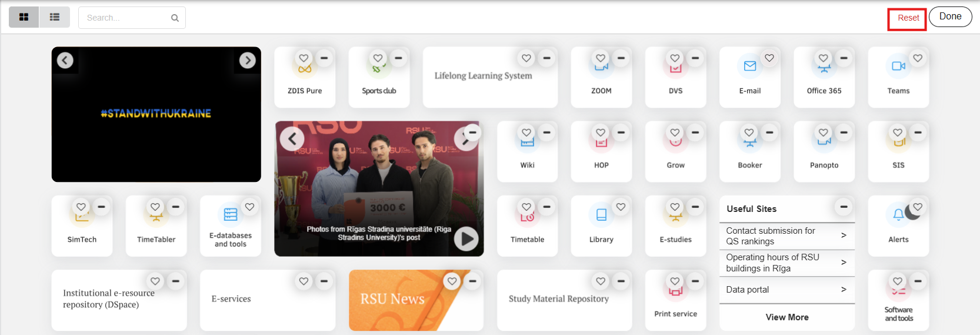Screen dimensions: 980x335
Task: Open Contact submission for QS rankings
Action: click(786, 236)
